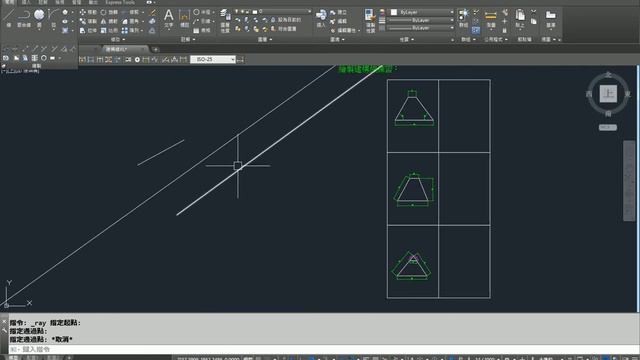Open the Text (文字) tool
The width and height of the screenshot is (640, 360).
169,18
